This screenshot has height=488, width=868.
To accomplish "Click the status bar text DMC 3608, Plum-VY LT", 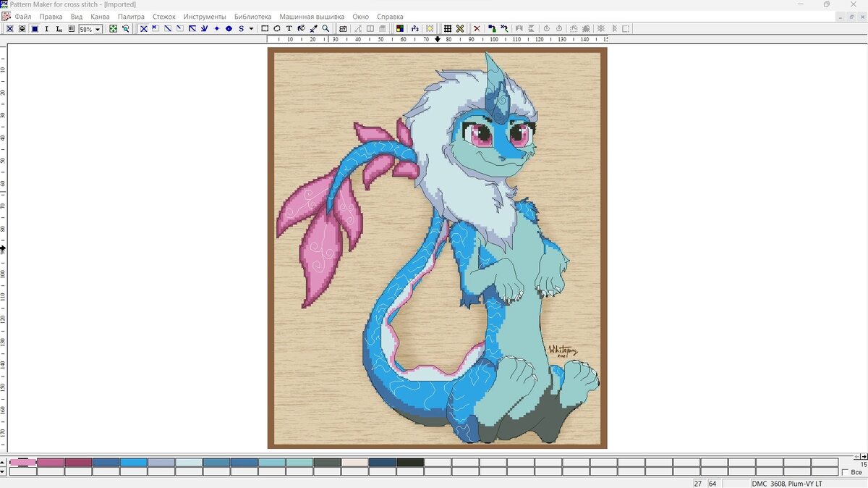I will click(786, 483).
